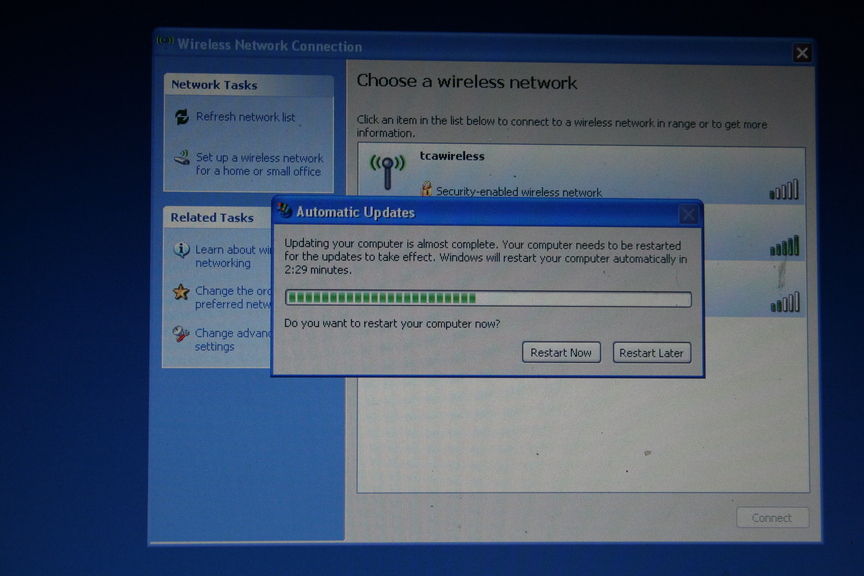Click the Related Tasks panel header
Screen dimensions: 864x576
click(218, 218)
